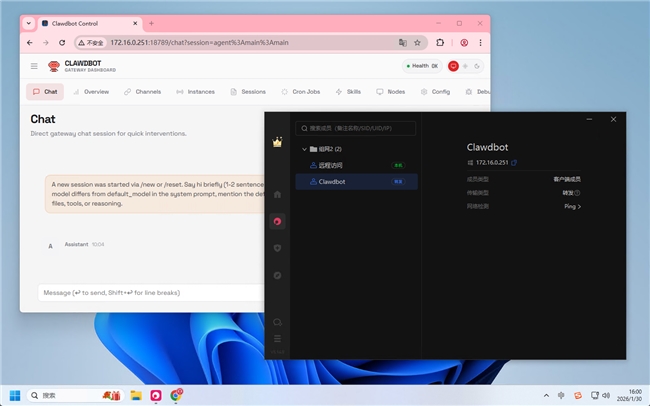Open Chrome from the taskbar
This screenshot has height=406, width=650.
pos(176,395)
